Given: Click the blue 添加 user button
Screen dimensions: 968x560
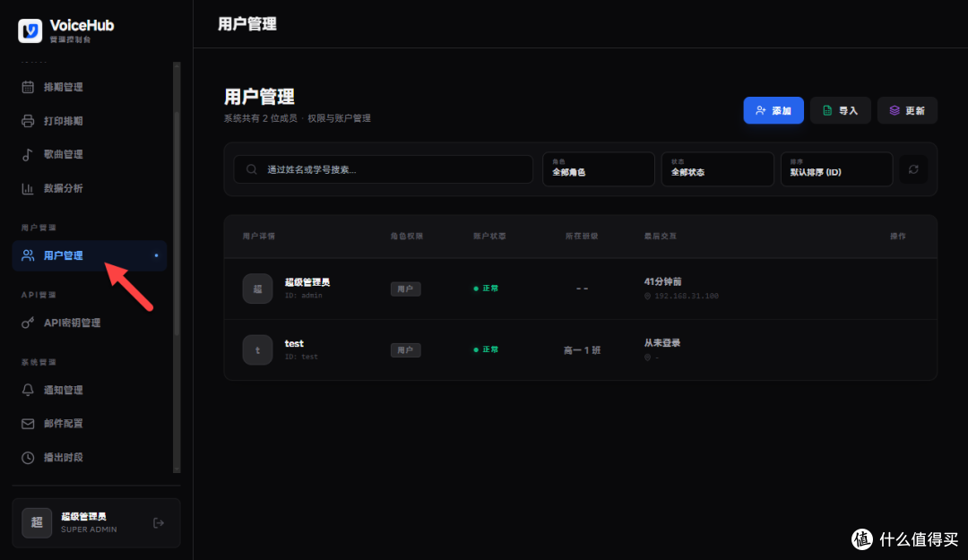Looking at the screenshot, I should [774, 110].
